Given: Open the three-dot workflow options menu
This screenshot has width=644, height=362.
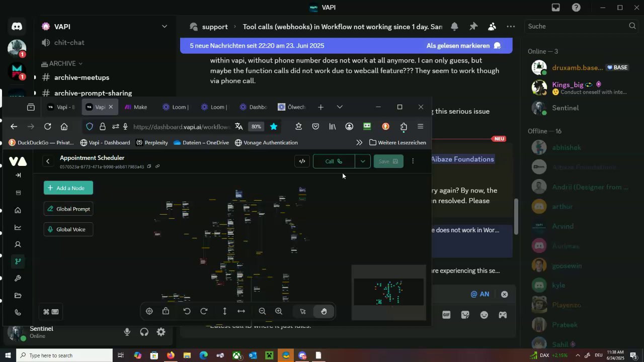Looking at the screenshot, I should click(x=413, y=161).
